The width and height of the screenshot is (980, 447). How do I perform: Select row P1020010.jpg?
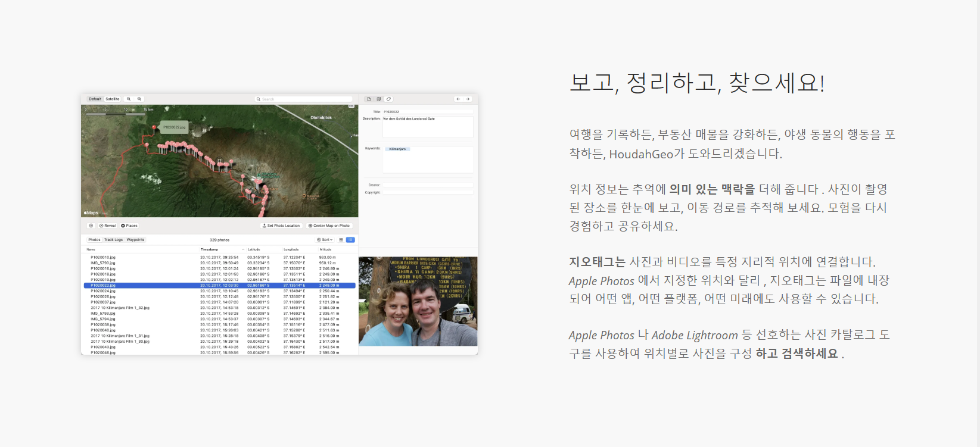coord(220,258)
